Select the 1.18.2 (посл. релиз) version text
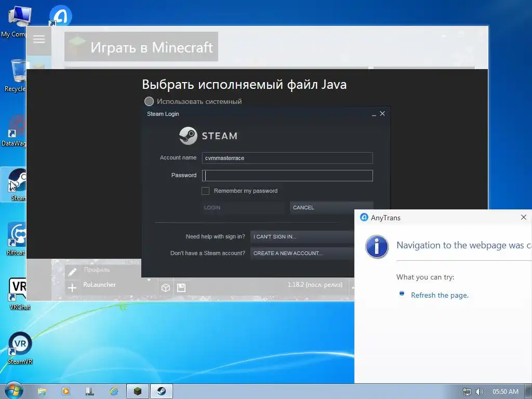Image resolution: width=532 pixels, height=399 pixels. (315, 285)
